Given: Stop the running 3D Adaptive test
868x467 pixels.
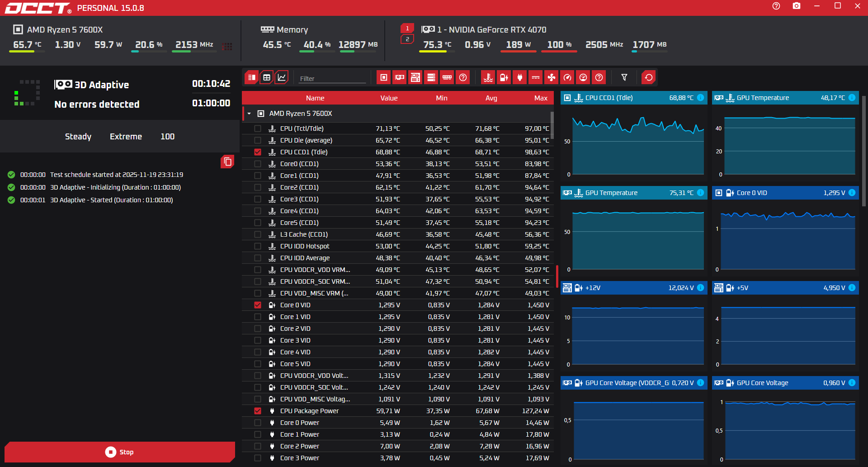Looking at the screenshot, I should tap(120, 452).
